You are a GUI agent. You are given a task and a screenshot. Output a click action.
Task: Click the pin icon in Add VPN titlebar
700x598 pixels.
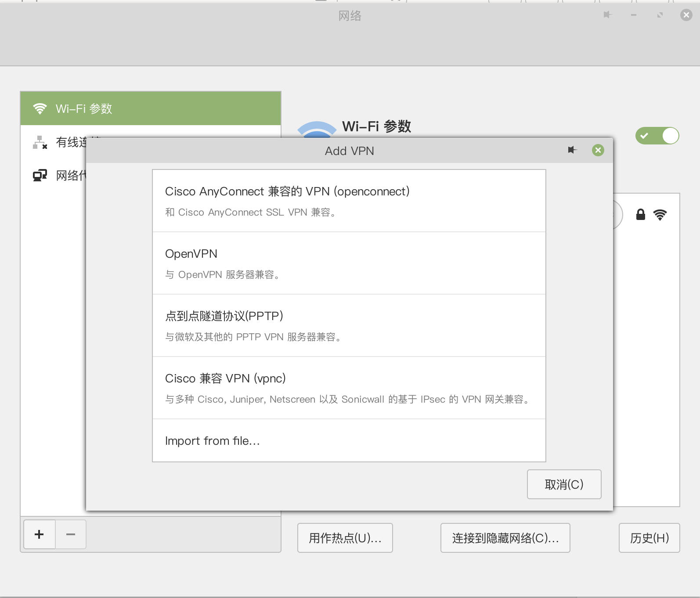(x=572, y=150)
